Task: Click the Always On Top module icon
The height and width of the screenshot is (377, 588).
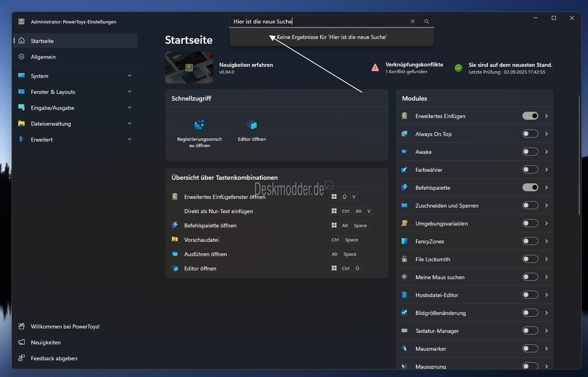Action: click(404, 134)
